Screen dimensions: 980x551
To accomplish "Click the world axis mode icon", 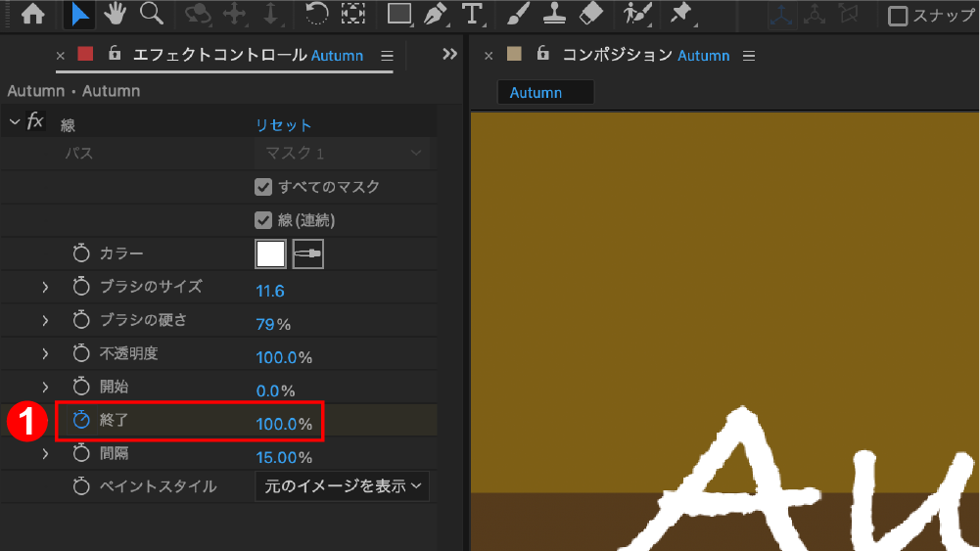I will [815, 15].
